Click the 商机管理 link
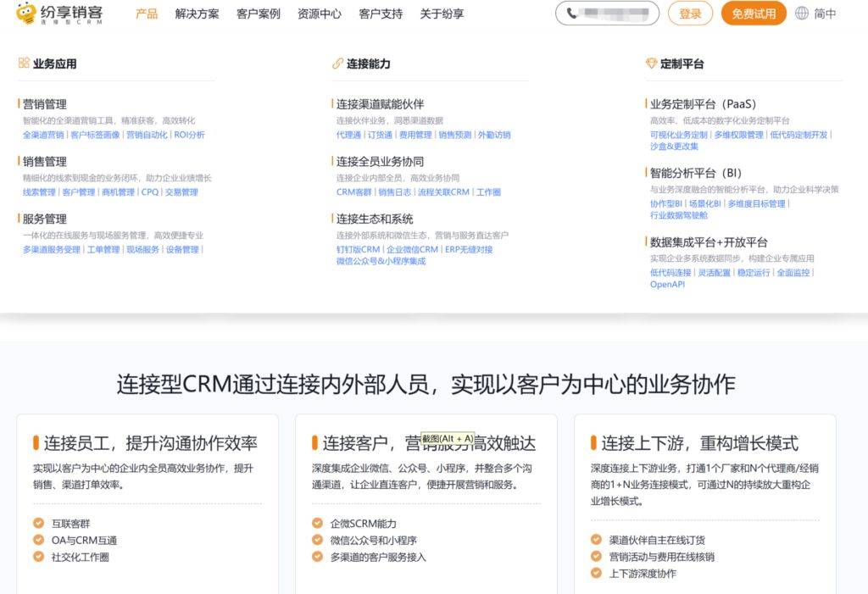Viewport: 868px width, 594px height. [x=119, y=192]
